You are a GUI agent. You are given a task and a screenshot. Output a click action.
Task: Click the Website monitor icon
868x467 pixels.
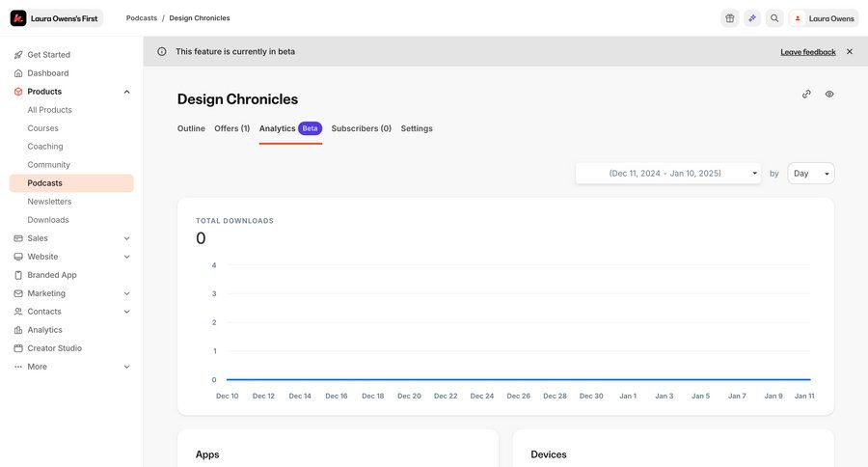(18, 257)
